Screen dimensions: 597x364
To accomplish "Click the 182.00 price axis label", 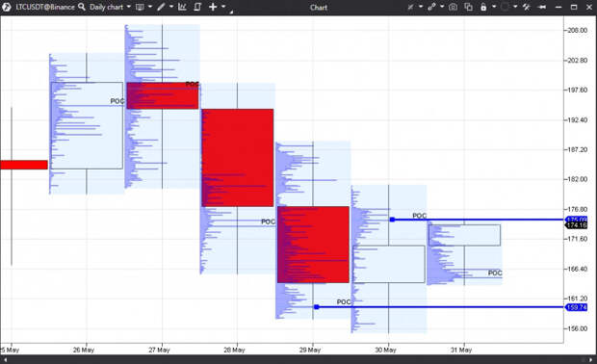I will 577,179.
